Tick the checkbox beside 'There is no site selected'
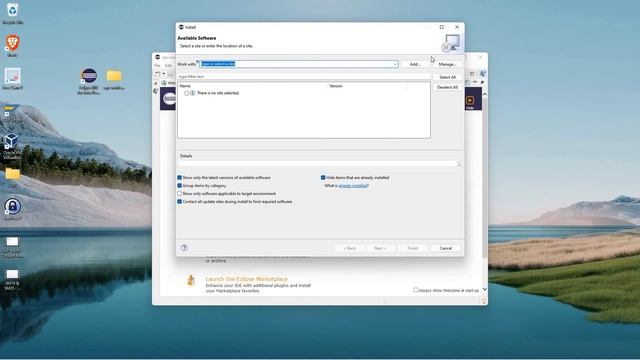 coord(187,93)
